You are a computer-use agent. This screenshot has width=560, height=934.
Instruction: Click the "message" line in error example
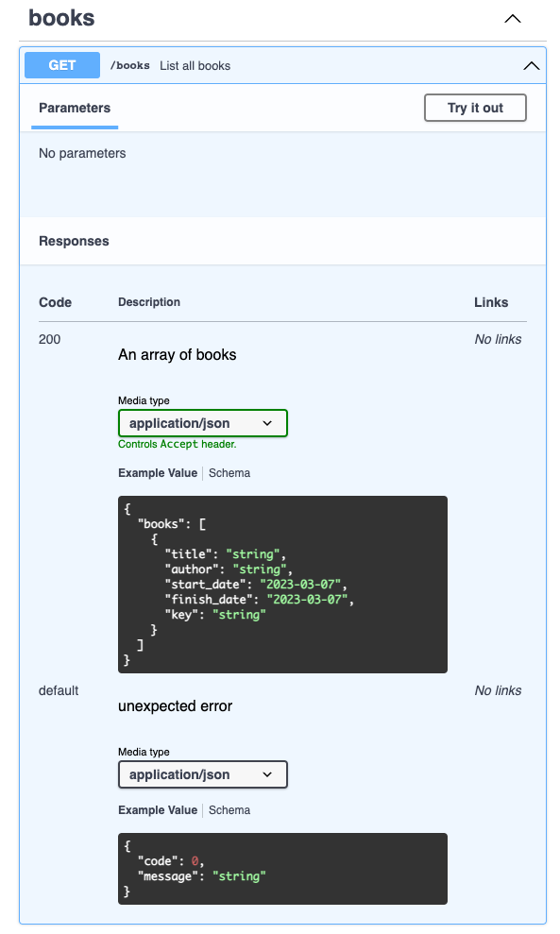202,876
